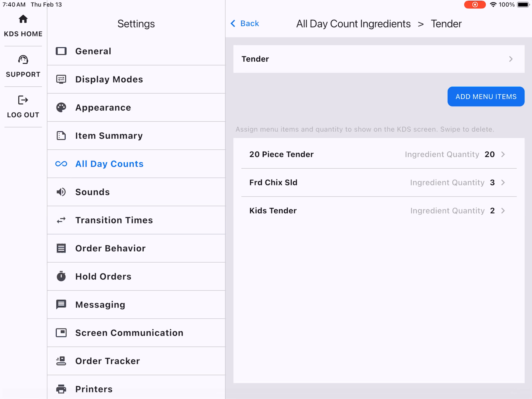Click the Sounds speaker icon

[61, 192]
